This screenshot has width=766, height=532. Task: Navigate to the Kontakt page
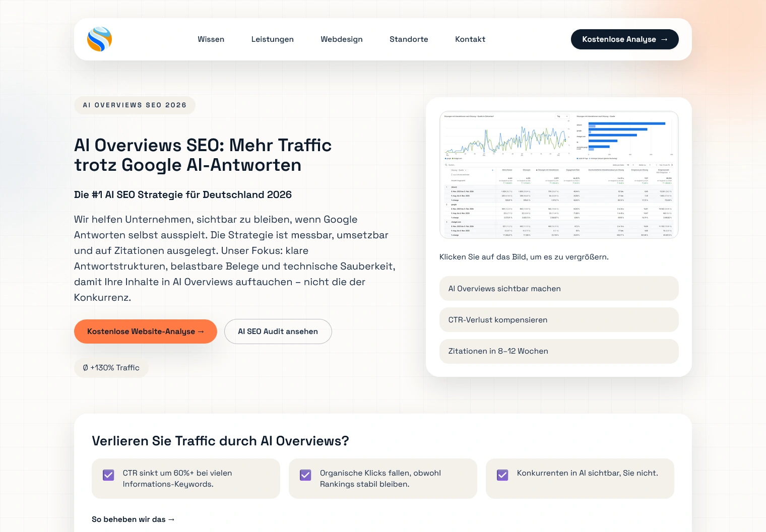tap(470, 39)
